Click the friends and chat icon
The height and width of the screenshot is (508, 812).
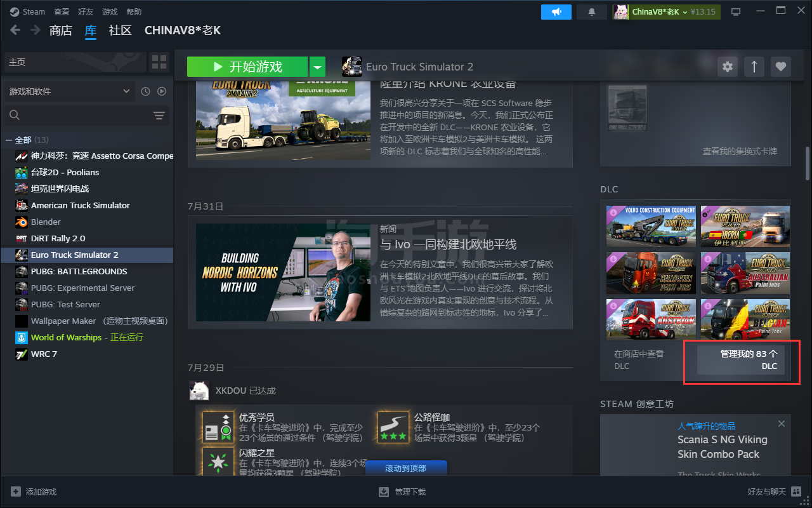796,491
